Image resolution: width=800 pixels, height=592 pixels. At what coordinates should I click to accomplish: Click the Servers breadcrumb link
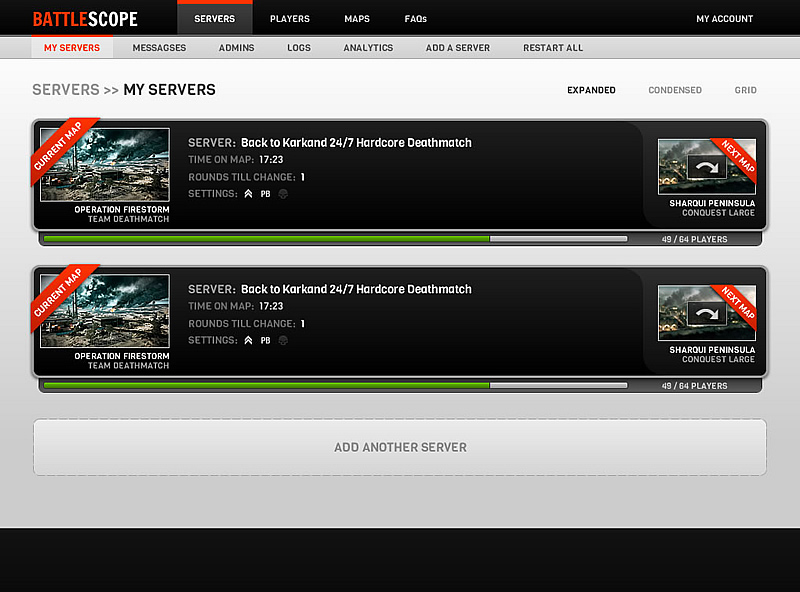(x=66, y=90)
